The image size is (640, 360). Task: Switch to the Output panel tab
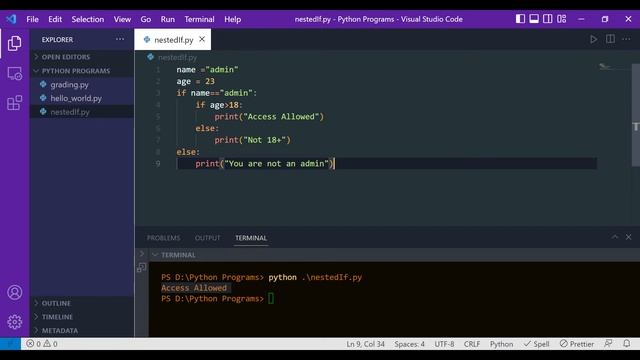click(x=207, y=238)
